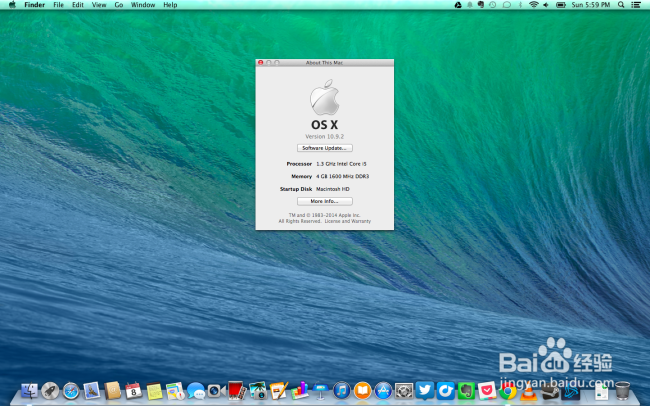Close the About This Mac window
This screenshot has width=650, height=406.
click(260, 63)
